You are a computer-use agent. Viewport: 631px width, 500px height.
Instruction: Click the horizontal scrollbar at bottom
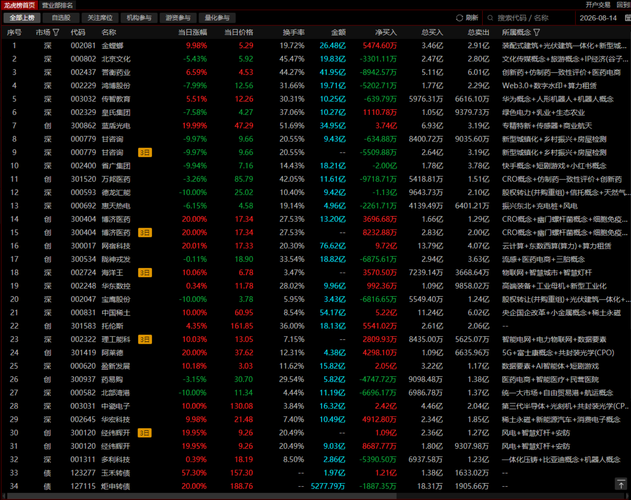pyautogui.click(x=201, y=496)
